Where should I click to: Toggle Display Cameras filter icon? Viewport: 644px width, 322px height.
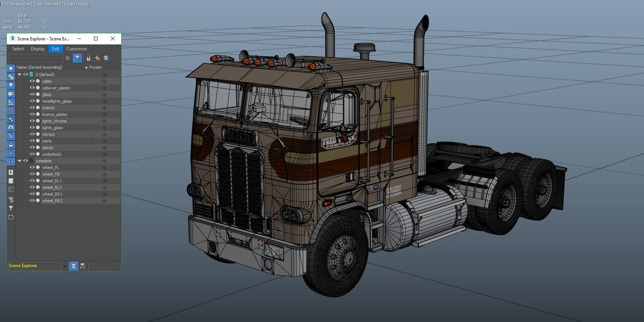(11, 94)
